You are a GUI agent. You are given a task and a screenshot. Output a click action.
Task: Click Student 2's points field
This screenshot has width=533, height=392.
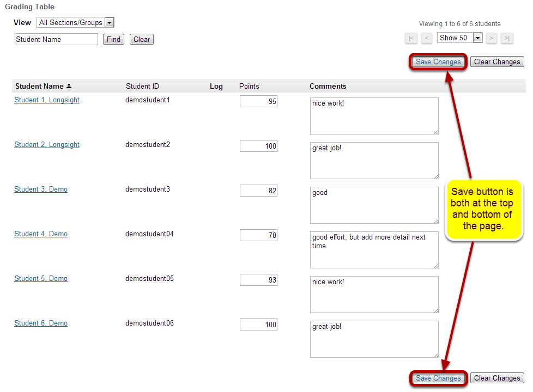(x=258, y=146)
